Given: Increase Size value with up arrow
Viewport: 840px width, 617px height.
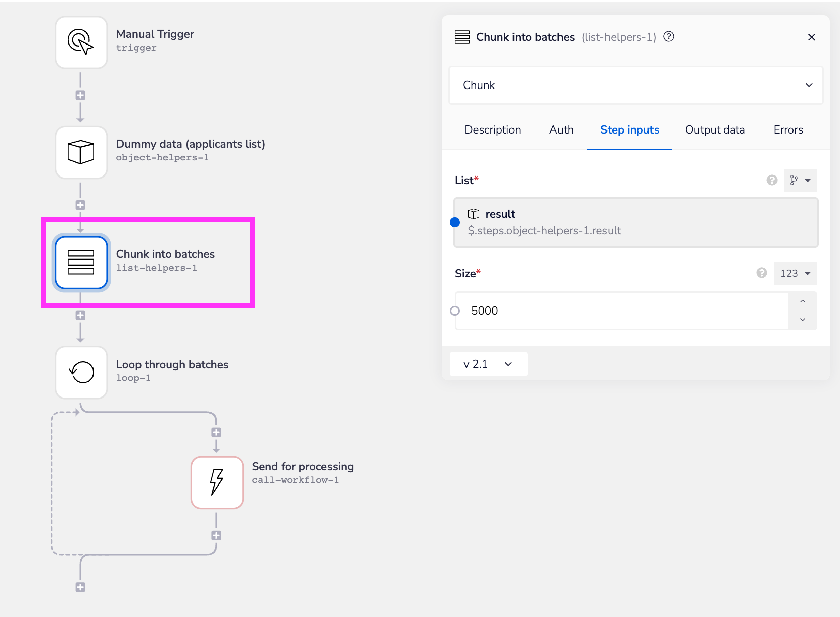Looking at the screenshot, I should tap(802, 301).
